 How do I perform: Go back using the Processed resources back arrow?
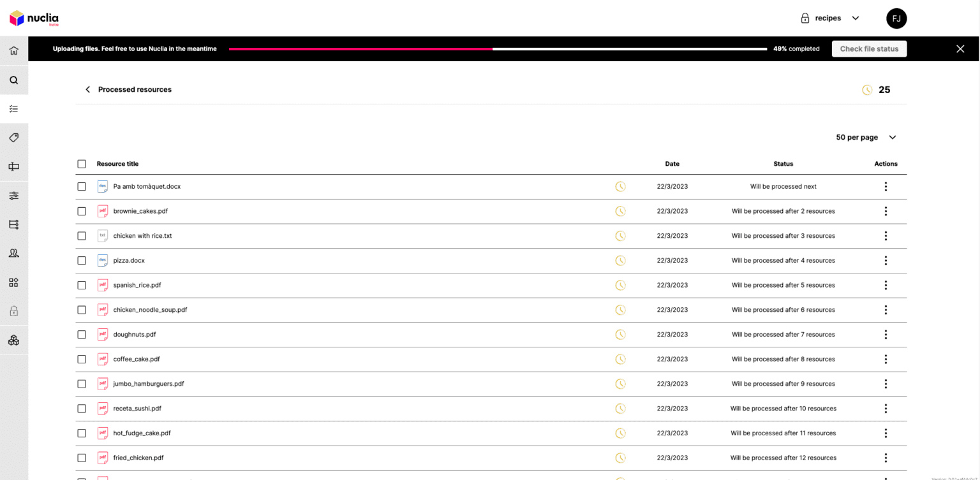point(87,89)
